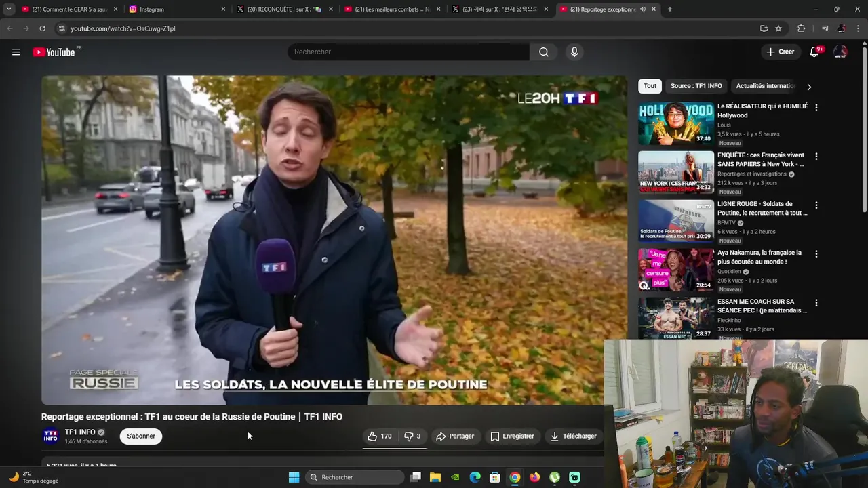
Task: Open the tab search dropdown in Chrome
Action: (9, 9)
